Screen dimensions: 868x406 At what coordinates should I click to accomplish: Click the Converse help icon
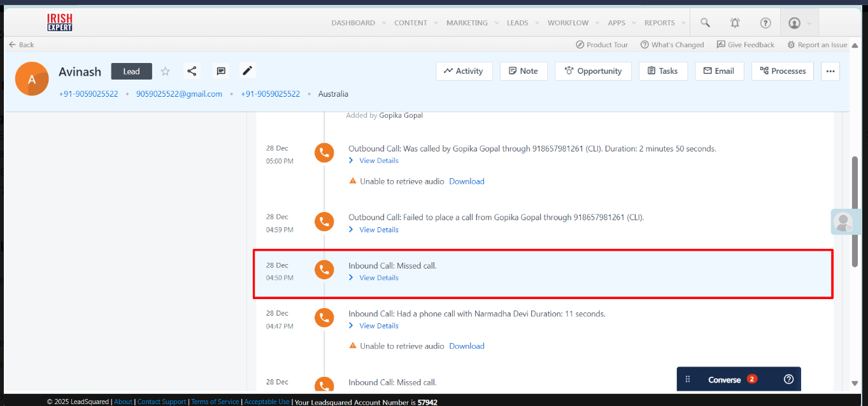click(x=788, y=379)
